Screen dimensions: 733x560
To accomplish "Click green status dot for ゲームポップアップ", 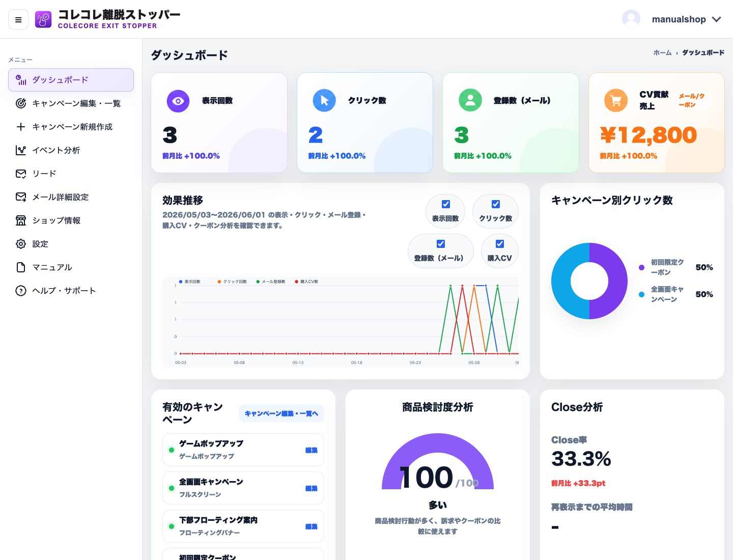I will [172, 450].
